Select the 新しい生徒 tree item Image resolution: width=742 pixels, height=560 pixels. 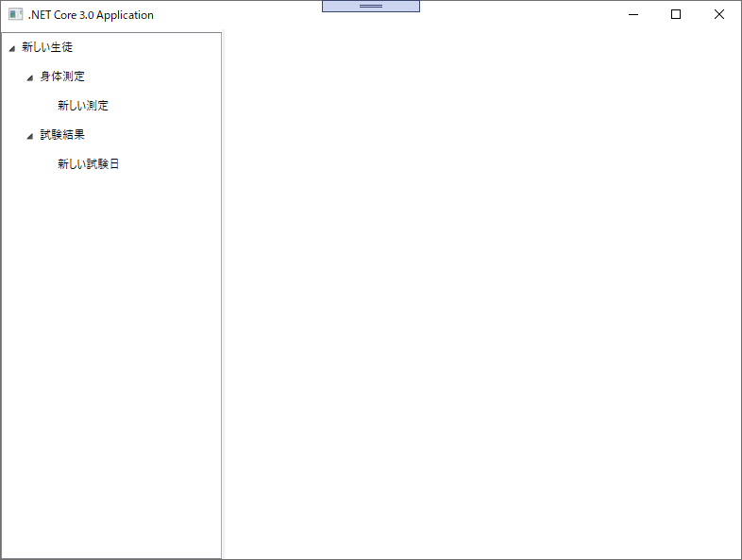47,47
